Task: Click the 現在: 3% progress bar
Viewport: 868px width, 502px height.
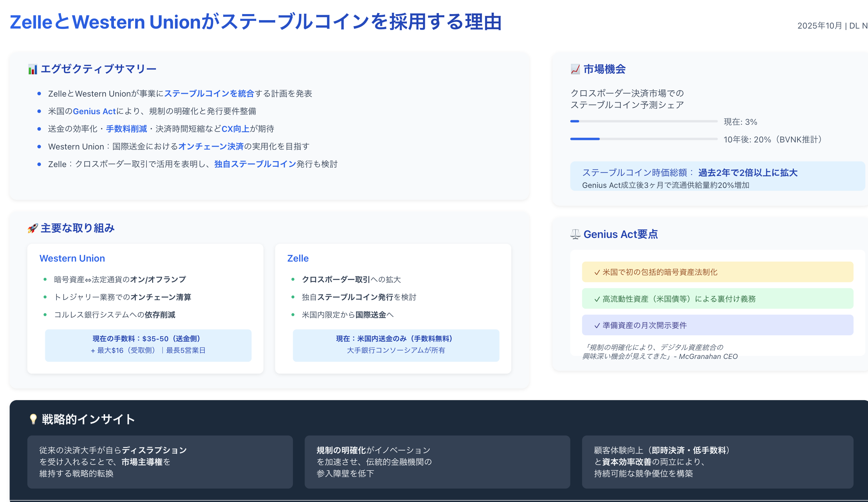Action: (644, 121)
